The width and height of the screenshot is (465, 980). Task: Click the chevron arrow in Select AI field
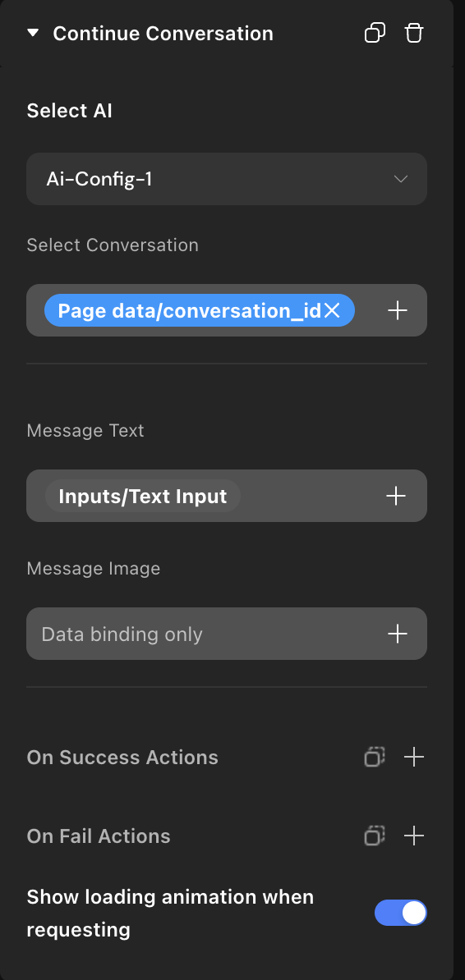click(401, 180)
